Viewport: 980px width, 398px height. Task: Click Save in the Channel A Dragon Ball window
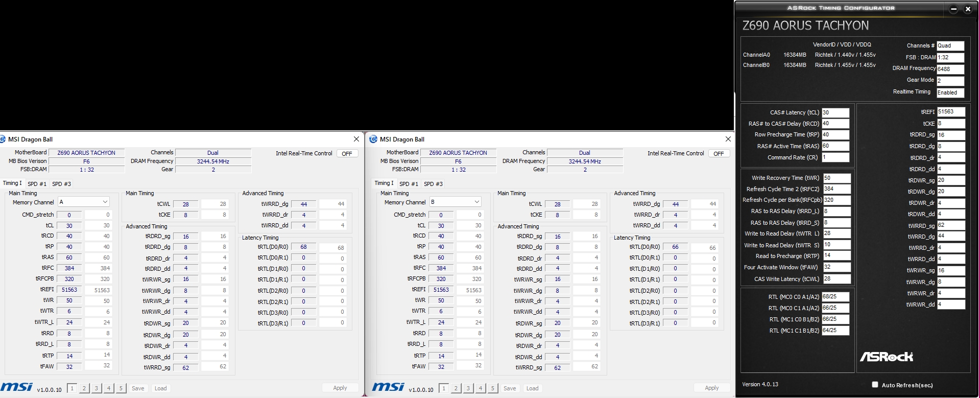point(138,388)
